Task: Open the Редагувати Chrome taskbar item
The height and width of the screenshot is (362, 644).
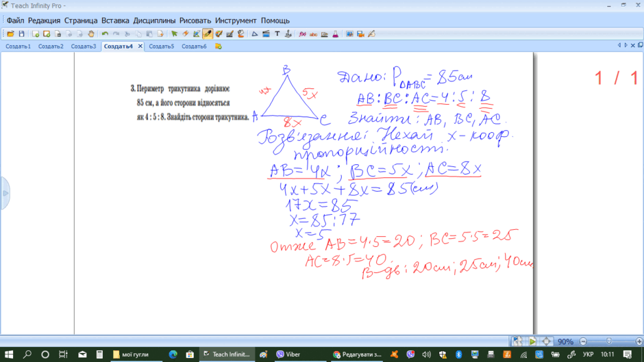Action: point(358,354)
